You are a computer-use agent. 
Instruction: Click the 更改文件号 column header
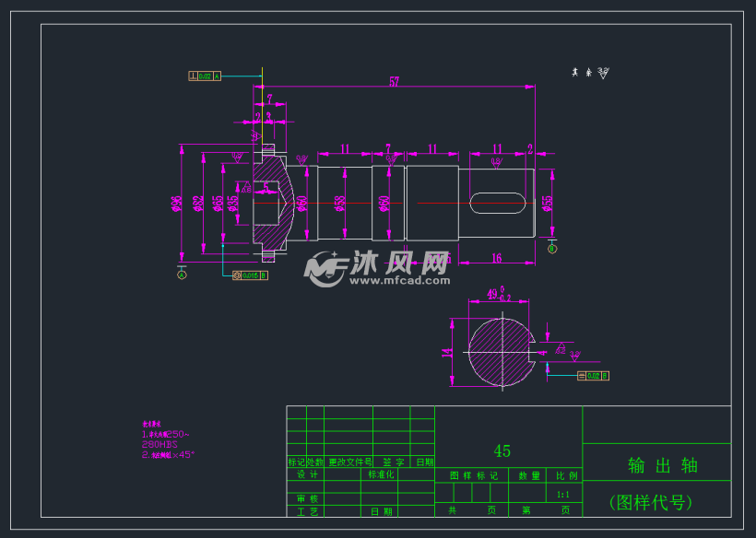pyautogui.click(x=349, y=462)
